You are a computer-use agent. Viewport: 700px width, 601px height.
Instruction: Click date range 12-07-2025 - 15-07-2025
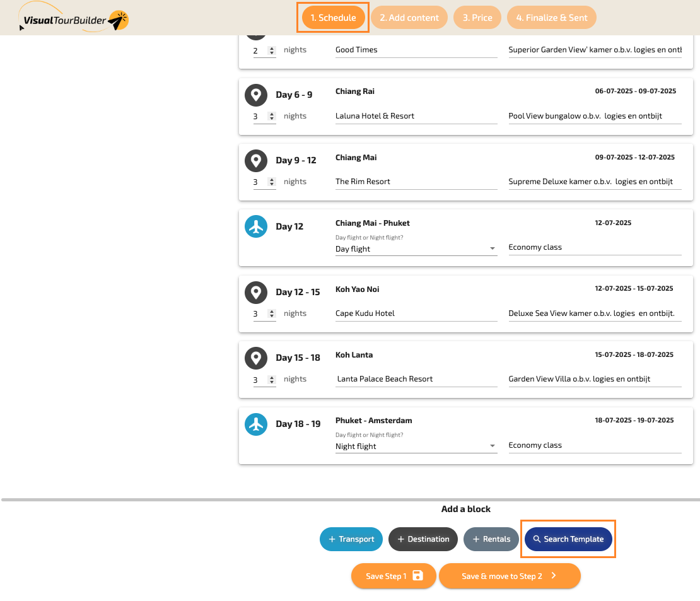click(634, 288)
